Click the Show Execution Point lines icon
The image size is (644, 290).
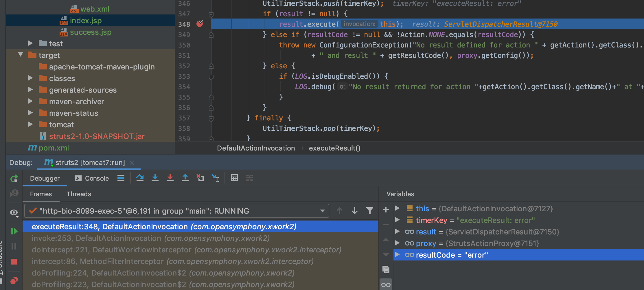click(x=121, y=178)
